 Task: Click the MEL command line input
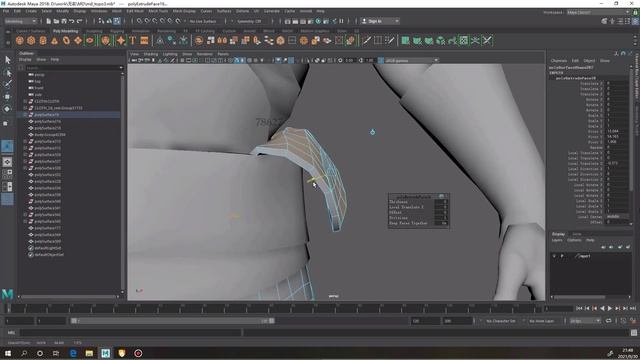(131, 333)
